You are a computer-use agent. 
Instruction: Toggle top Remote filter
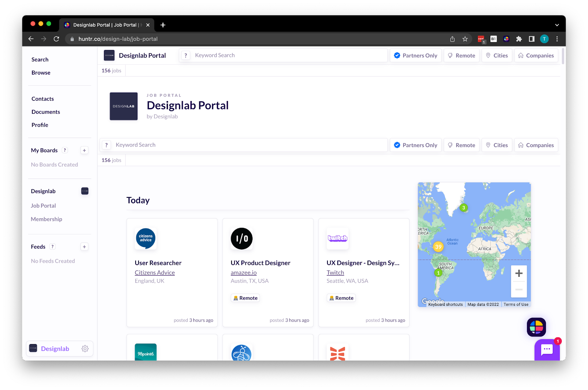pos(462,56)
